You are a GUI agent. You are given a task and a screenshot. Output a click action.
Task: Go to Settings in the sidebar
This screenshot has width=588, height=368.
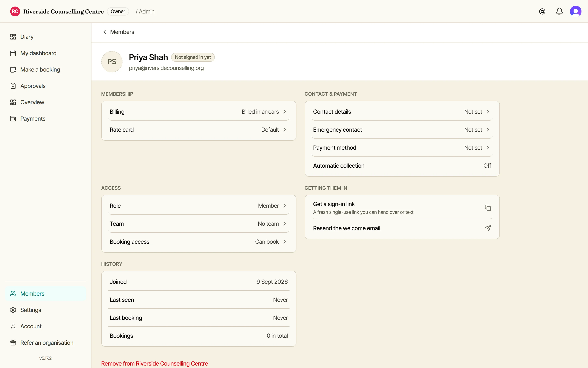pos(46,310)
